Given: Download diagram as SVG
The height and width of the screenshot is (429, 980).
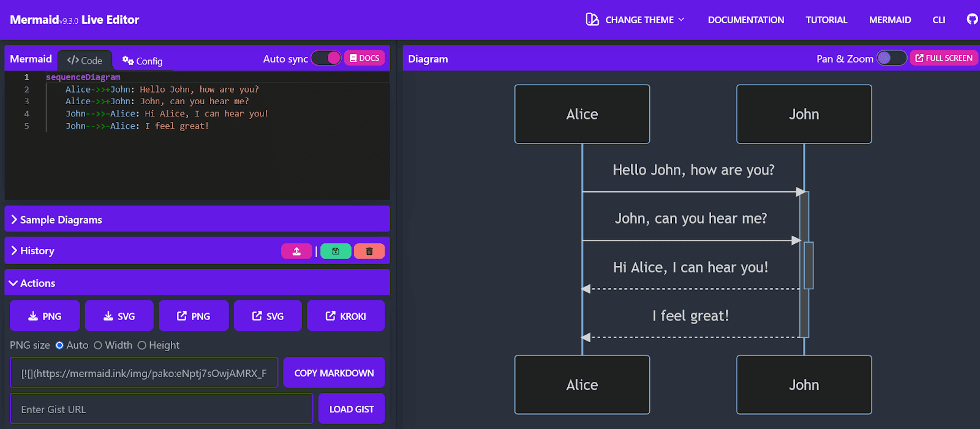Looking at the screenshot, I should 119,316.
